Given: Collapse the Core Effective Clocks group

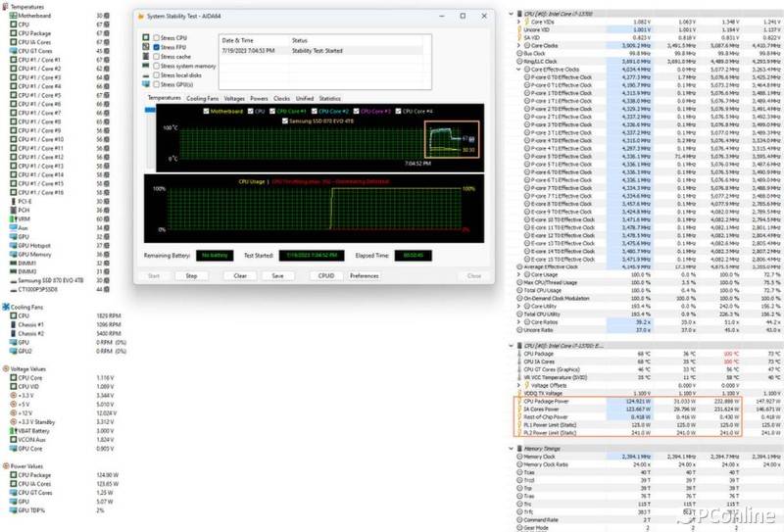Looking at the screenshot, I should point(519,69).
